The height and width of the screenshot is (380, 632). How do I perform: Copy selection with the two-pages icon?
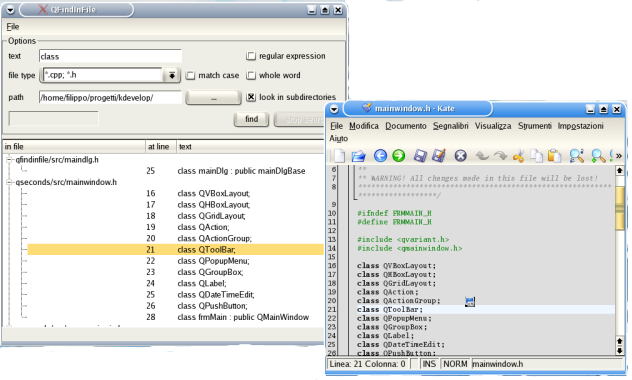tap(536, 156)
